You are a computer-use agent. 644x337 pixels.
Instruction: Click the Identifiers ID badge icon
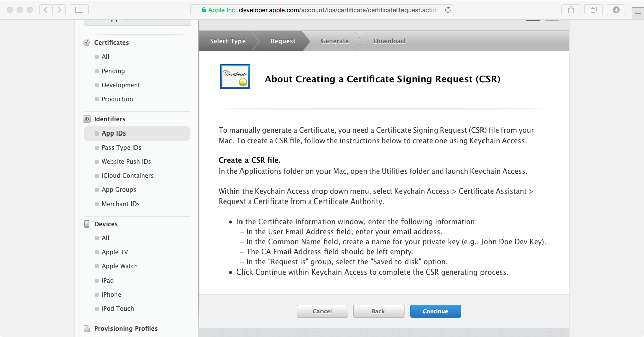pos(87,119)
